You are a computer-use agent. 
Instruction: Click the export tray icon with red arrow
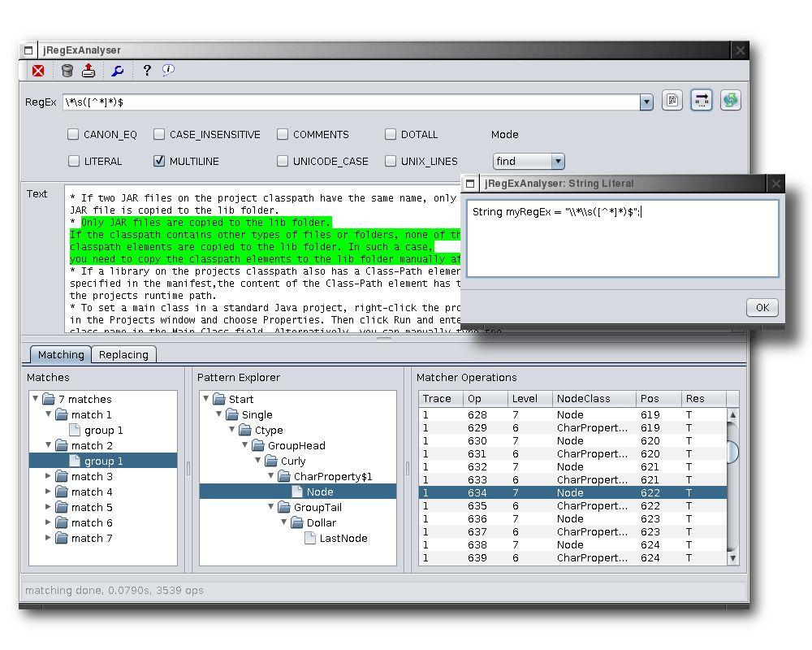click(x=89, y=71)
